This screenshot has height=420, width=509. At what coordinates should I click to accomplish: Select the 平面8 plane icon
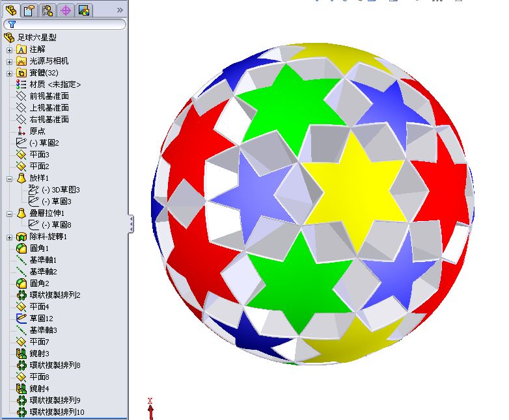pos(21,377)
